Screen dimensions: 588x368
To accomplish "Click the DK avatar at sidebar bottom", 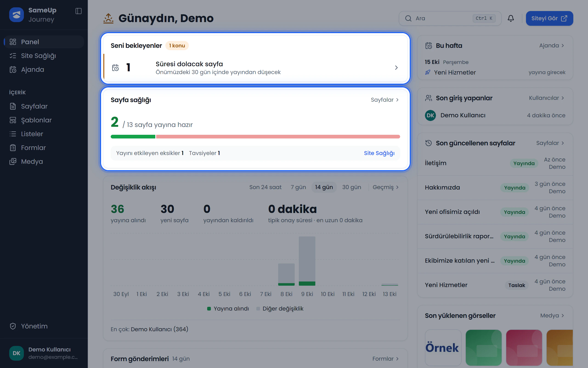I will pyautogui.click(x=16, y=353).
